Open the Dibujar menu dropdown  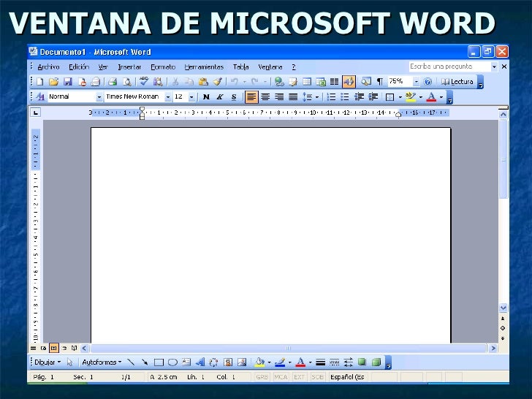[47, 362]
